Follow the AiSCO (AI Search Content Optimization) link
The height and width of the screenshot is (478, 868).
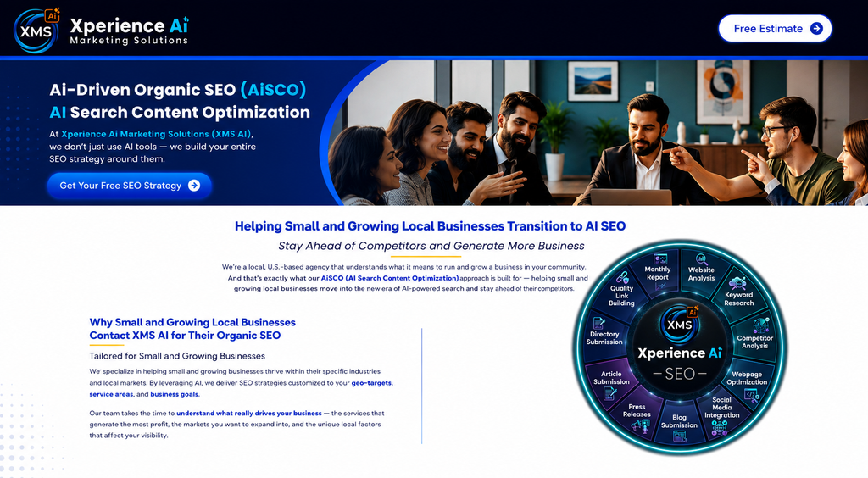click(390, 278)
